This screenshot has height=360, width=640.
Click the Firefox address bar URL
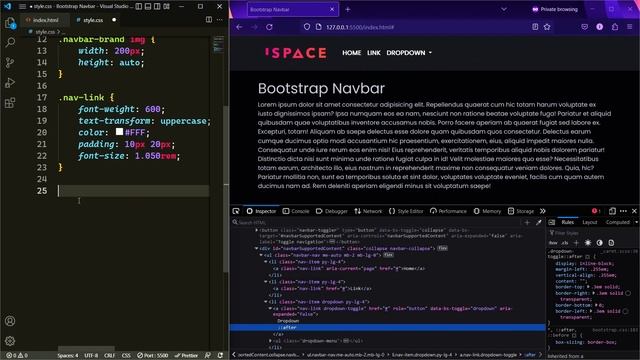[x=360, y=27]
